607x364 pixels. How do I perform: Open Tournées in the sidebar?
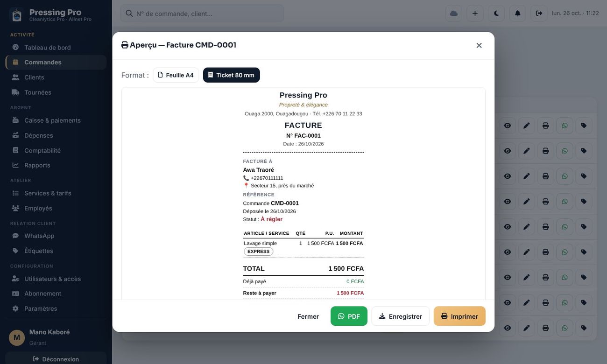56,92
